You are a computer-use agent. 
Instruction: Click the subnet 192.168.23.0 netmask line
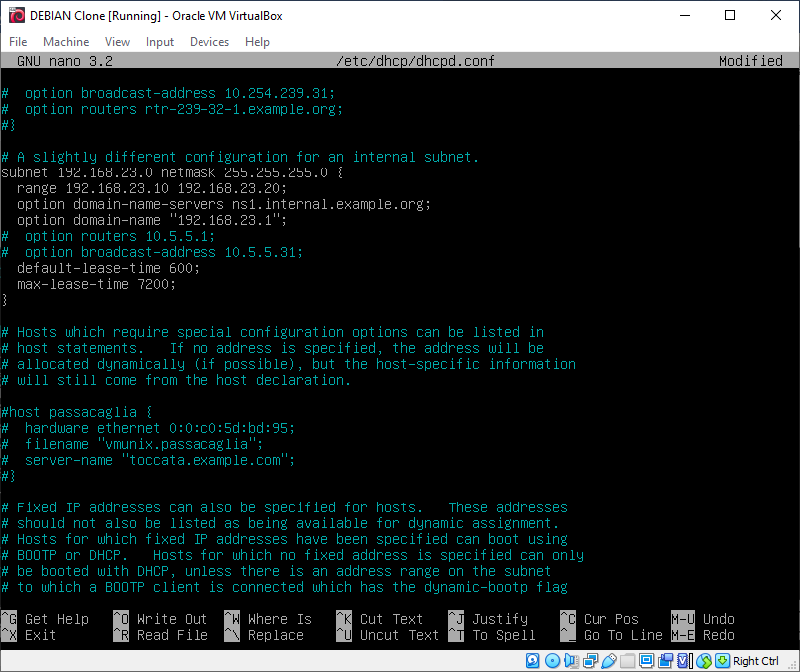click(173, 172)
